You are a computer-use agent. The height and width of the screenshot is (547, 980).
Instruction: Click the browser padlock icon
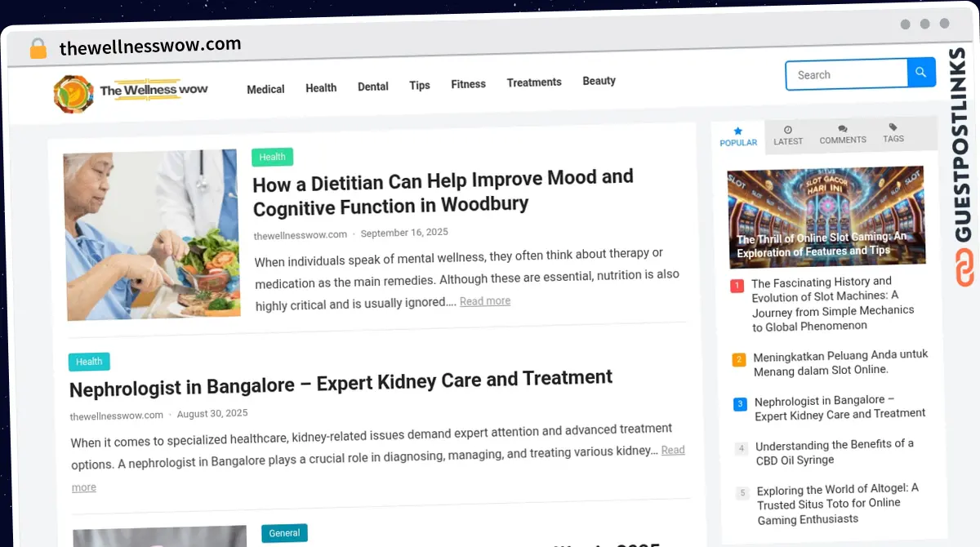coord(38,49)
